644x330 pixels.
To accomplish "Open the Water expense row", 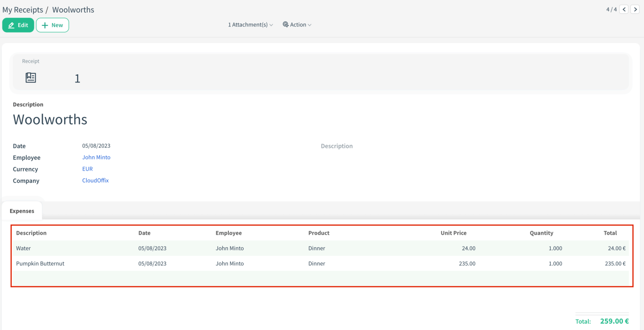I will (320, 248).
